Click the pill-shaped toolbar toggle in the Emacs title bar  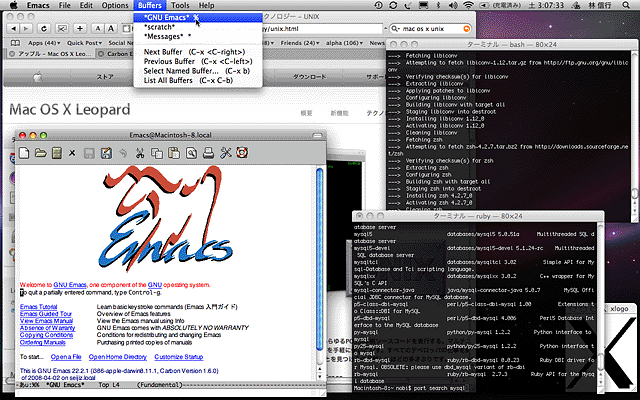317,136
